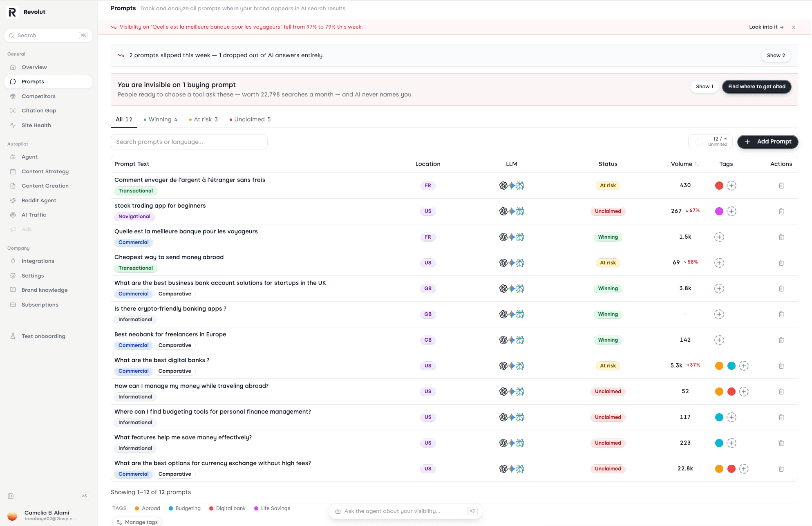The width and height of the screenshot is (812, 526).
Task: Click the FR location badge on 'Comment envoyer' row
Action: click(x=427, y=186)
